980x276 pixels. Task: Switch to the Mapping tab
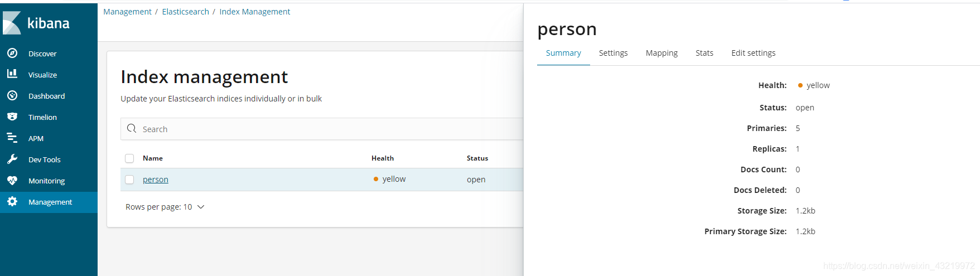(662, 53)
